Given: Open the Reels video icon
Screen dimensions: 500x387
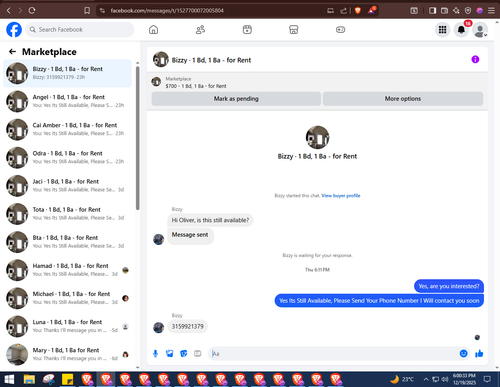Looking at the screenshot, I should click(247, 30).
